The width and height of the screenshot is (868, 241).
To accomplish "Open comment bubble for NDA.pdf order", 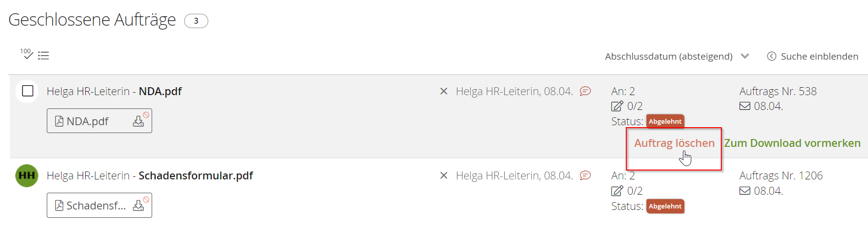I will tap(585, 91).
